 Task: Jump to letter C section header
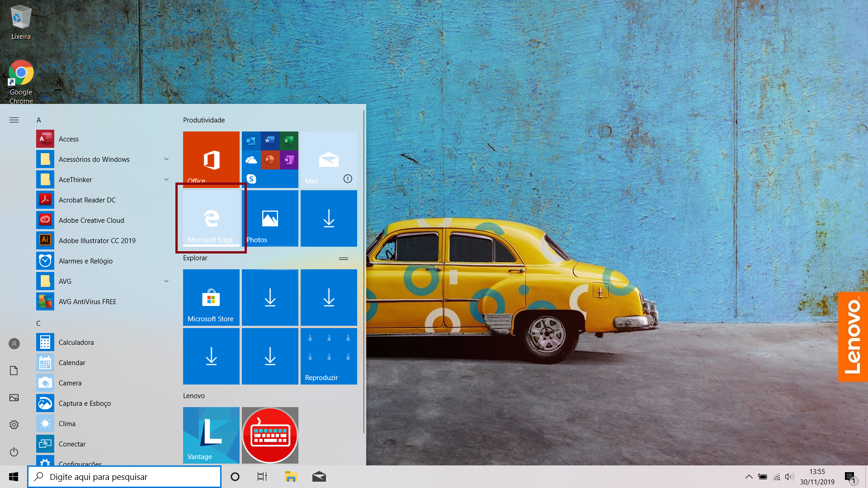click(38, 323)
